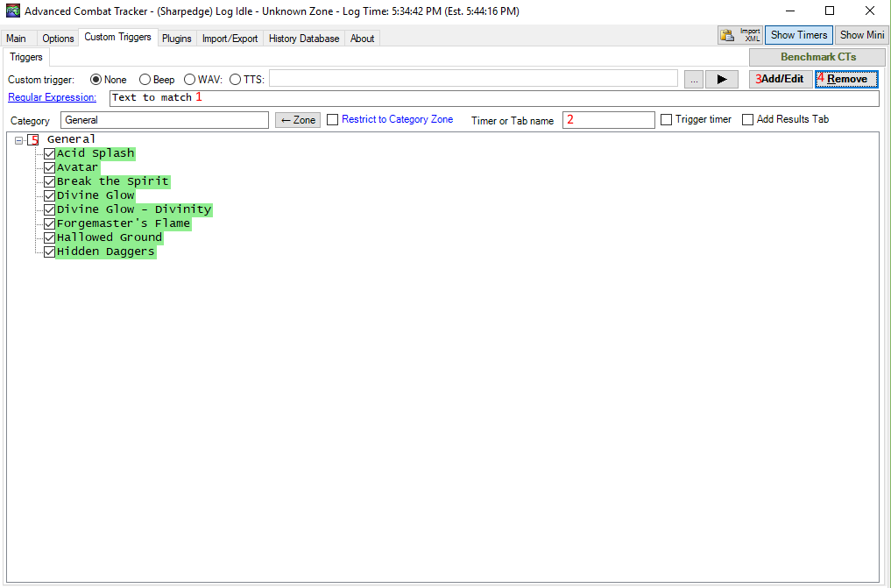Screen dimensions: 891x588
Task: Select the TTS radio button
Action: (x=236, y=80)
